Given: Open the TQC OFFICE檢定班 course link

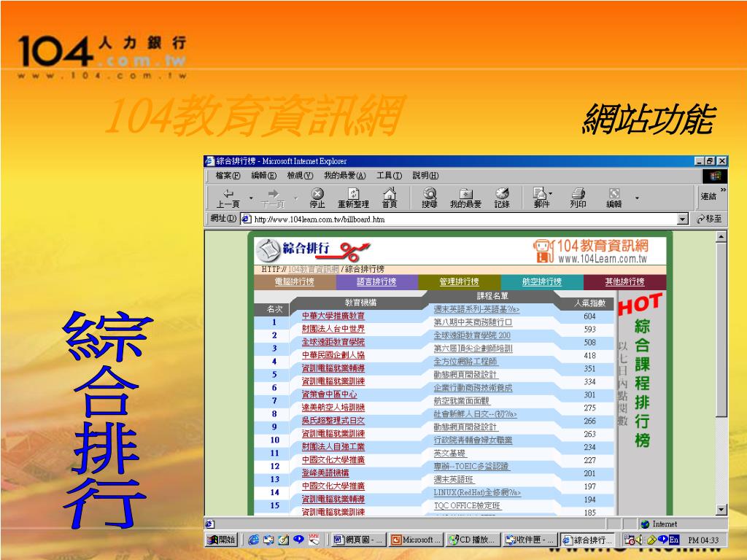Looking at the screenshot, I should (467, 506).
